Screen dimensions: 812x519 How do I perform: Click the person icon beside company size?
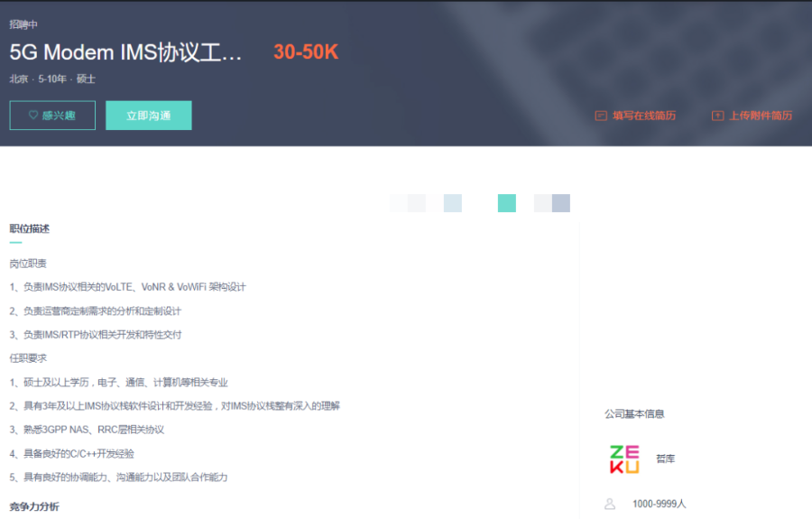click(610, 504)
